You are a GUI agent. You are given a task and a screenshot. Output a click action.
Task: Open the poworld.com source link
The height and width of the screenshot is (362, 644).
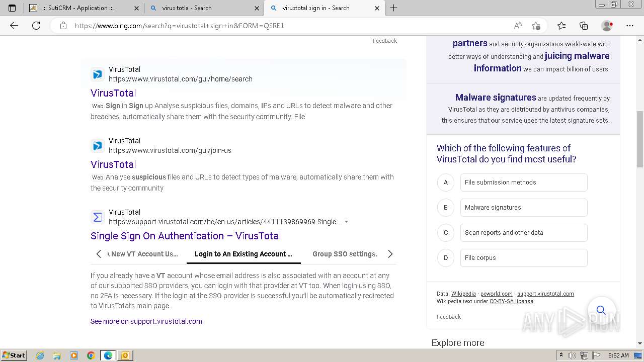[x=497, y=294]
